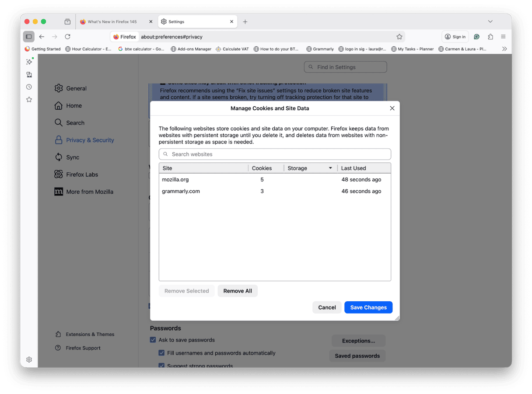Toggle the sidebar icon in toolbar
The image size is (532, 394).
tap(29, 37)
